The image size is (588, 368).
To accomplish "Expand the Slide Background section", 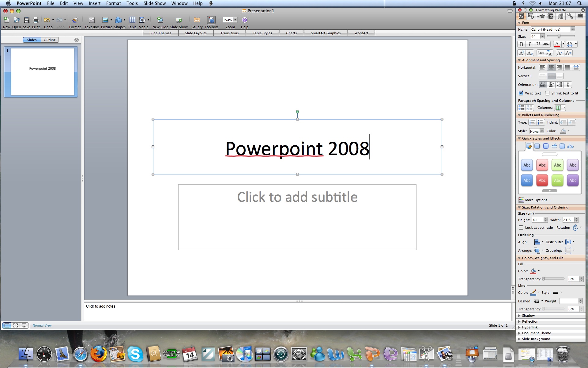I will 519,339.
